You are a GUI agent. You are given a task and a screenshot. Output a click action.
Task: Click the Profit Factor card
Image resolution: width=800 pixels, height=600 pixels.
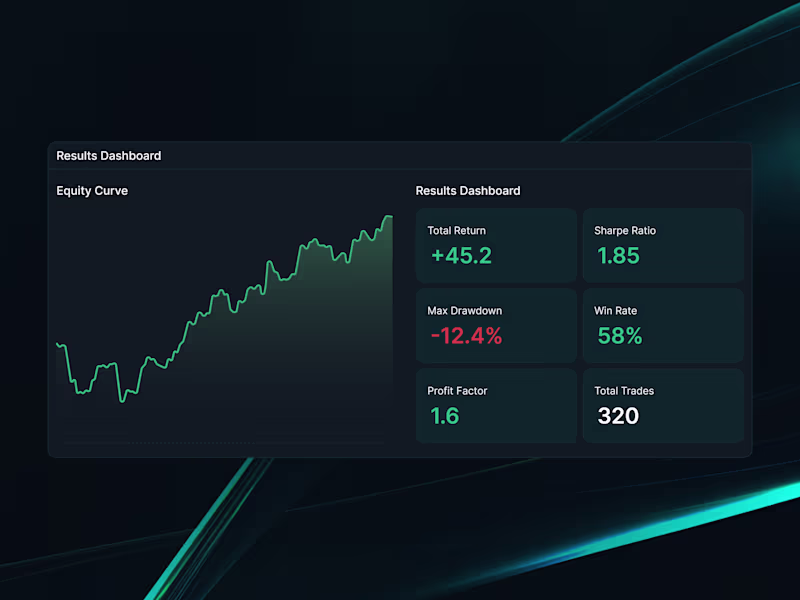tap(496, 405)
